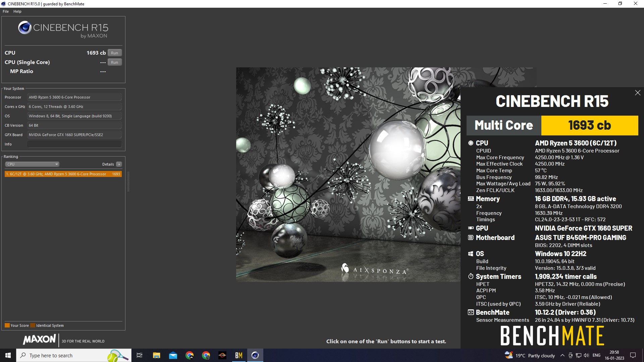644x362 pixels.
Task: Switch to Cinebench taskbar icon
Action: pyautogui.click(x=255, y=355)
